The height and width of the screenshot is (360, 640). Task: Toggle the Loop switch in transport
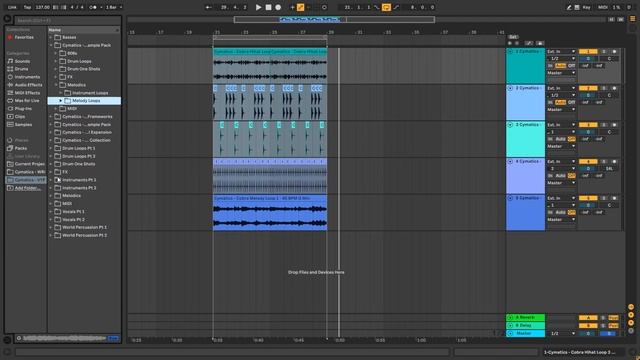click(x=386, y=7)
